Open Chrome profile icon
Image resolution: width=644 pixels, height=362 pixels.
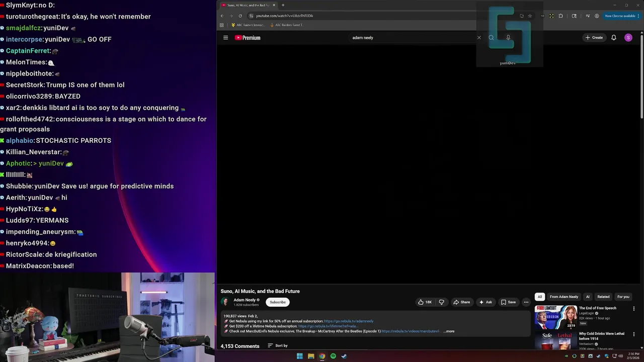click(x=597, y=16)
